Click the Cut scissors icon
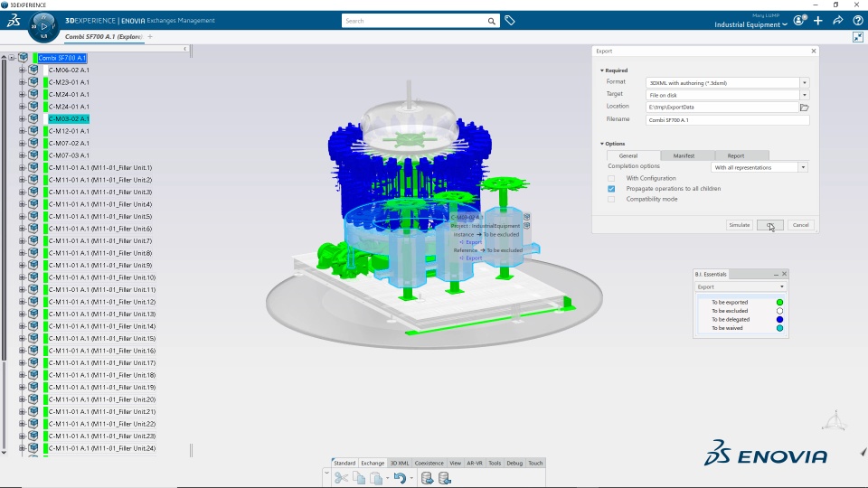This screenshot has height=488, width=868. 341,477
